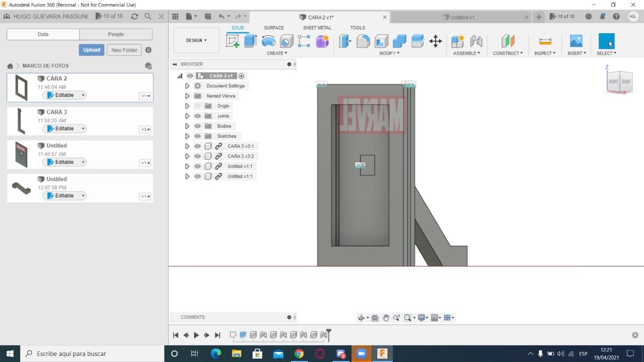Click the Undo arrow
The width and height of the screenshot is (644, 362).
221,17
